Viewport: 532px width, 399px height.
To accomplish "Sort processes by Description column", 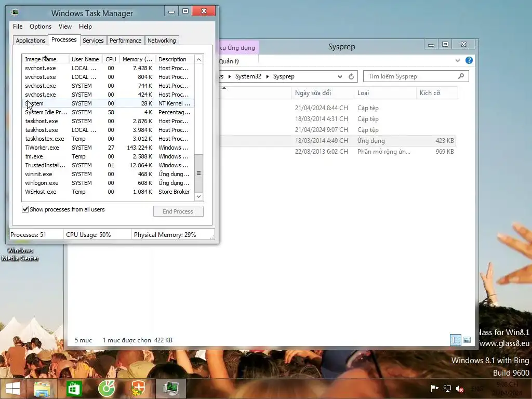I will (x=175, y=59).
